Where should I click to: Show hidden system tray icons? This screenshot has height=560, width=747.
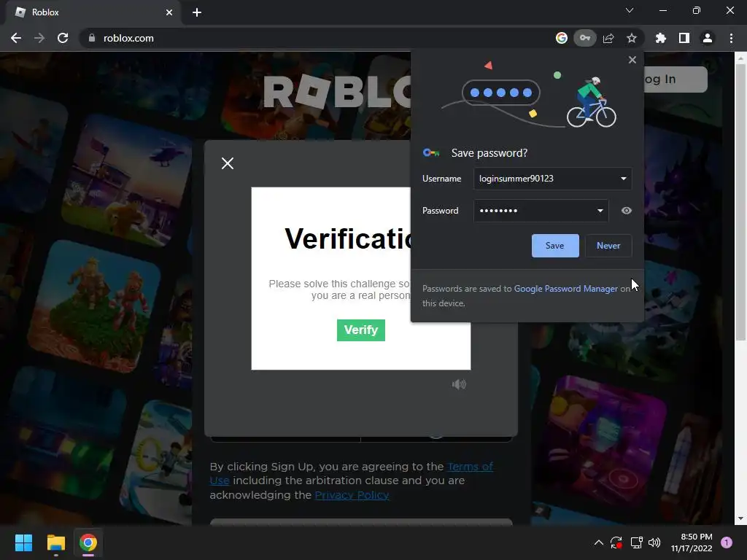[x=598, y=542]
